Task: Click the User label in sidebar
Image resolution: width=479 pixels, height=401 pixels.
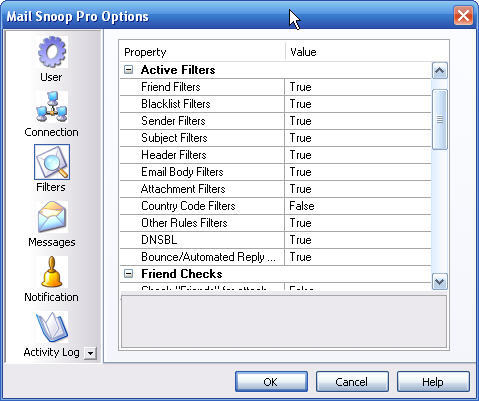Action: (x=51, y=77)
